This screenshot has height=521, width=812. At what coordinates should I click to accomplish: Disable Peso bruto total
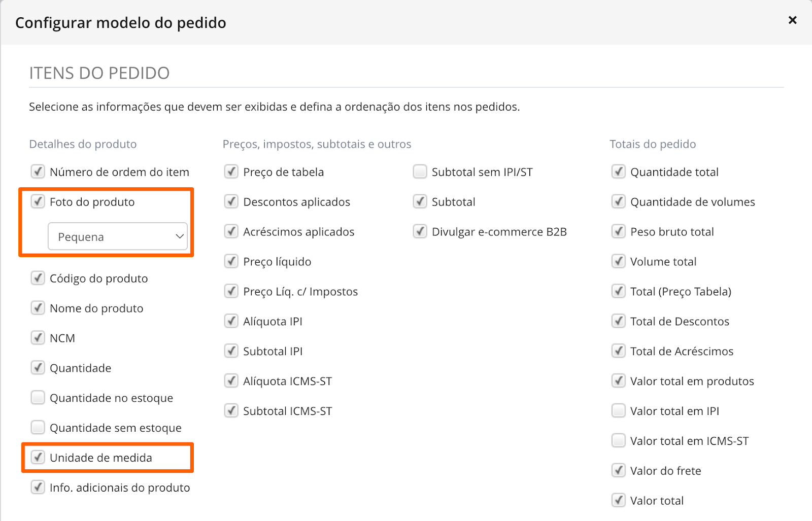coord(619,231)
